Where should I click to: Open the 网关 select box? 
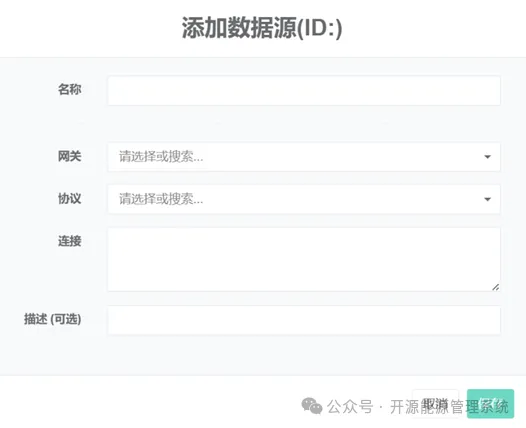coord(304,157)
